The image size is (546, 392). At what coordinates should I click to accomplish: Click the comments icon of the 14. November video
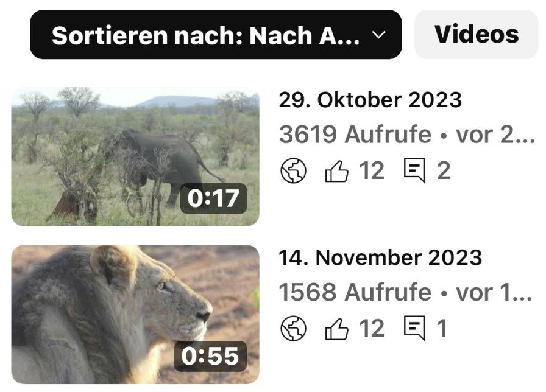[414, 327]
